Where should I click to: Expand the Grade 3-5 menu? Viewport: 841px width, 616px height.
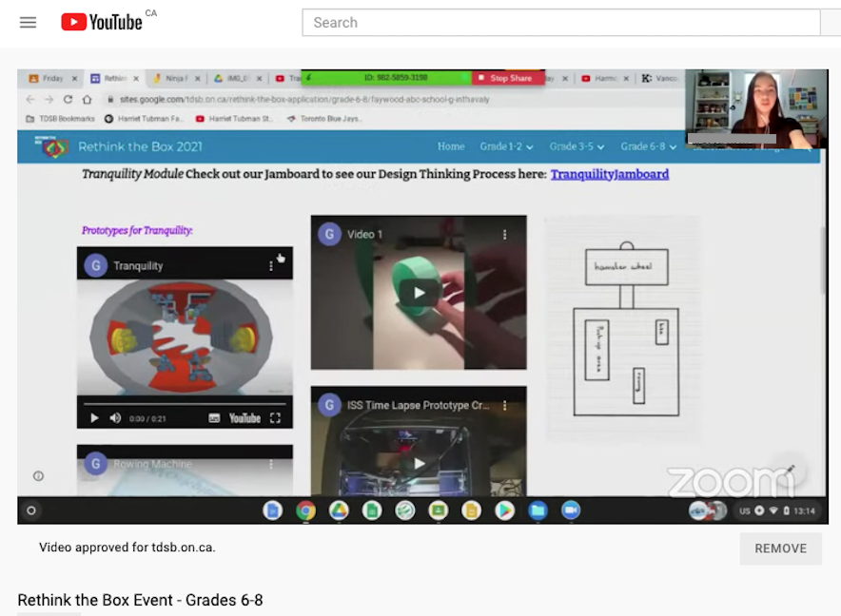[x=577, y=146]
